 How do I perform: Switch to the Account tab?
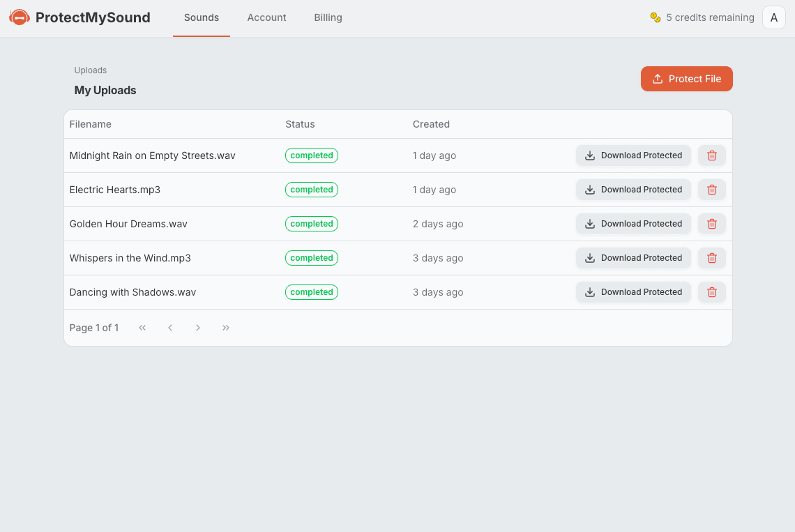[266, 17]
